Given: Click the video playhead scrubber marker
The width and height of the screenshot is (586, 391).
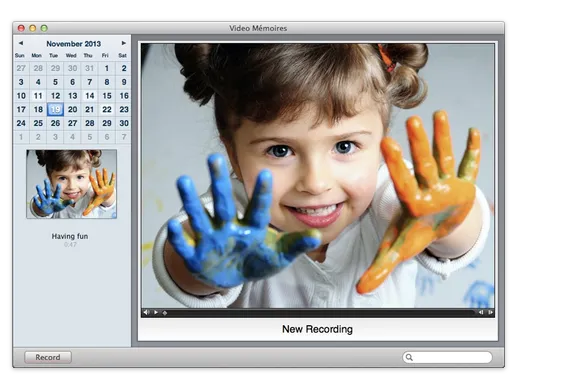Looking at the screenshot, I should [x=165, y=313].
